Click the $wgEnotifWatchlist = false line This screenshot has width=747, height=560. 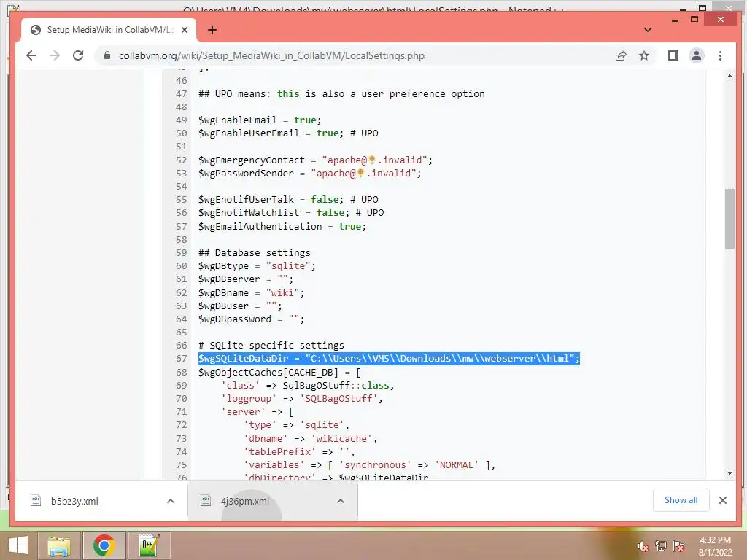tap(290, 212)
